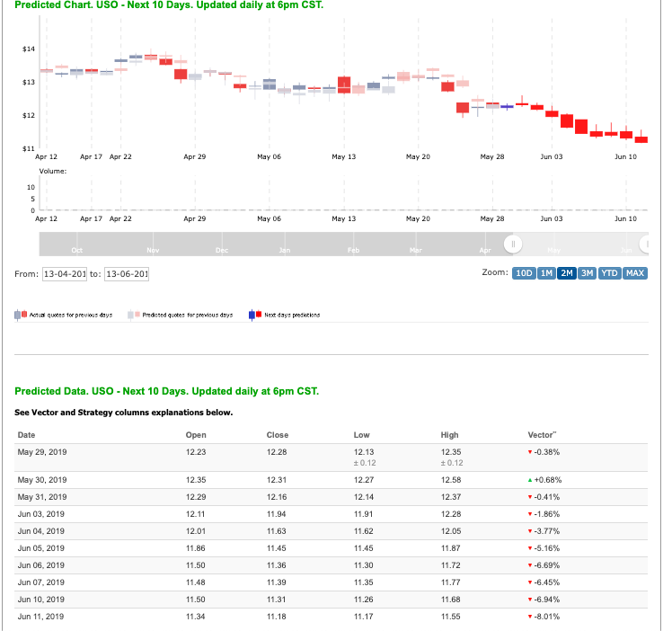Viewport: 672px width, 631px height.
Task: Select the May 31, 2019 row date
Action: (x=42, y=497)
